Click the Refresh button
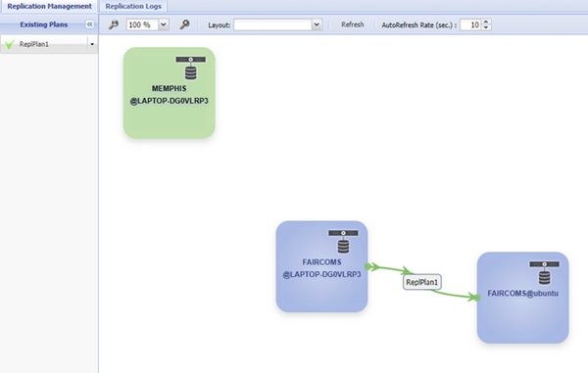 [x=352, y=24]
